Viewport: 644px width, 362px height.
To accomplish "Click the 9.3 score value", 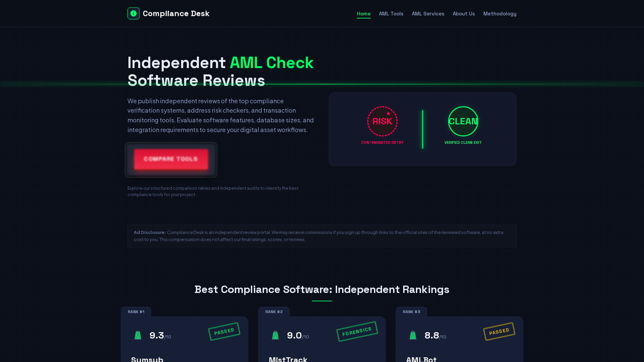I will click(157, 335).
